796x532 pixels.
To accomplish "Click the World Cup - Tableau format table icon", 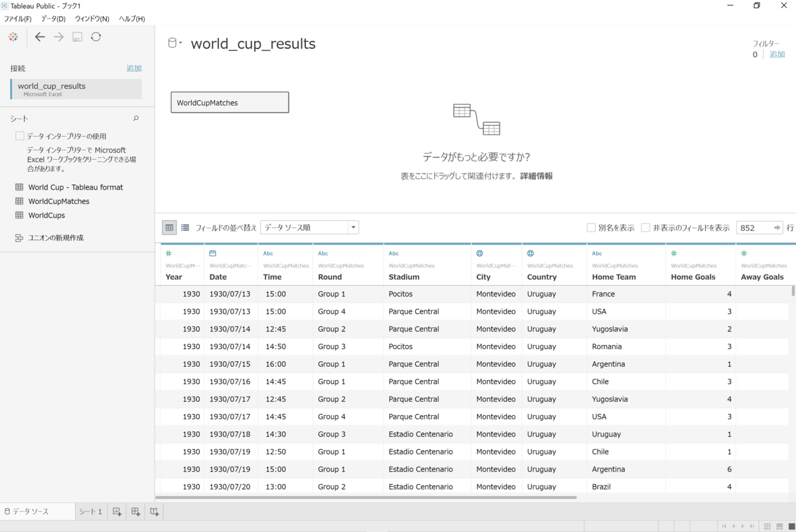I will click(x=19, y=187).
